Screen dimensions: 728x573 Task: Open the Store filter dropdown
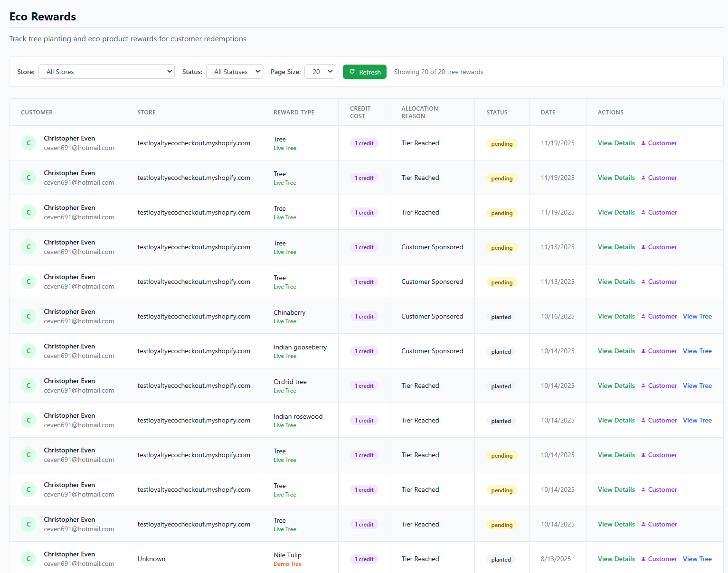(x=106, y=71)
